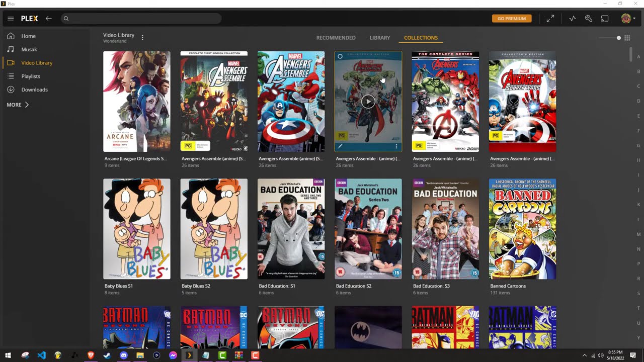This screenshot has height=362, width=644.
Task: Open the Plex hamburger menu
Action: (x=11, y=19)
